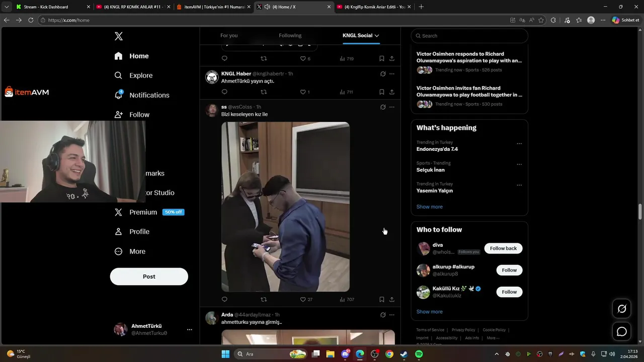Screen dimensions: 644x362
Task: Open the Sohbet et Copilot button
Action: [x=626, y=20]
